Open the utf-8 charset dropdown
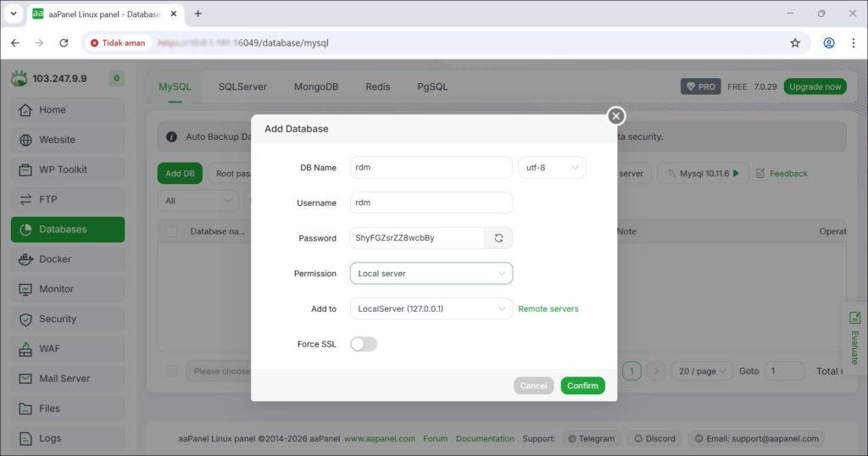 pos(552,168)
